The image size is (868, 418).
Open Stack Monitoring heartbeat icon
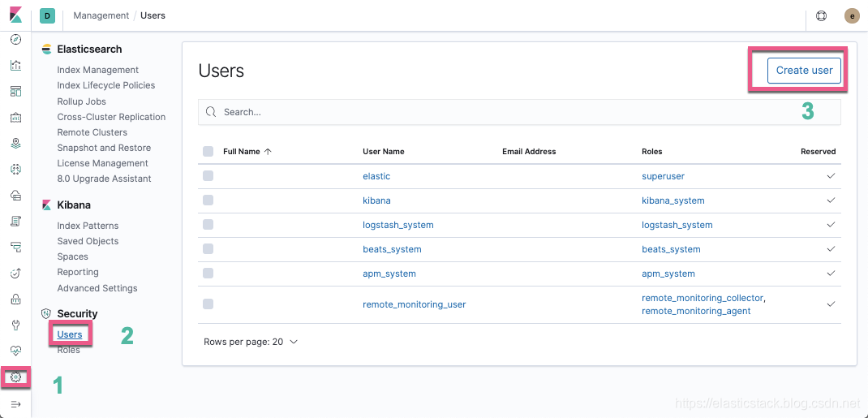click(x=16, y=351)
